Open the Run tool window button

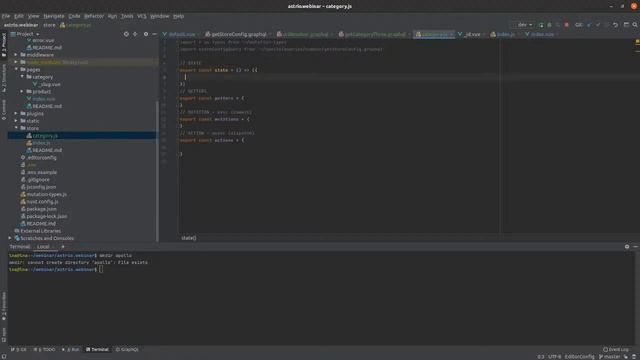click(x=71, y=349)
